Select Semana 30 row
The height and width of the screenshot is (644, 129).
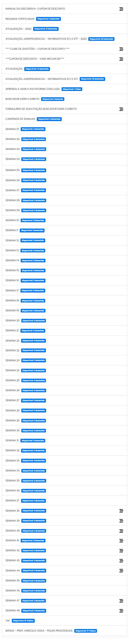tap(64, 430)
